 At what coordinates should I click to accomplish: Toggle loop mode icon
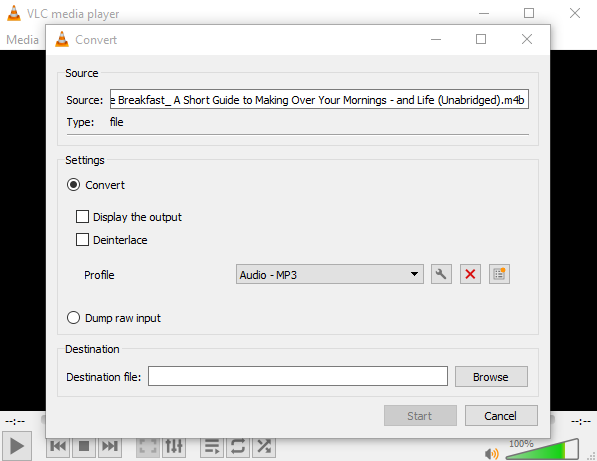238,446
